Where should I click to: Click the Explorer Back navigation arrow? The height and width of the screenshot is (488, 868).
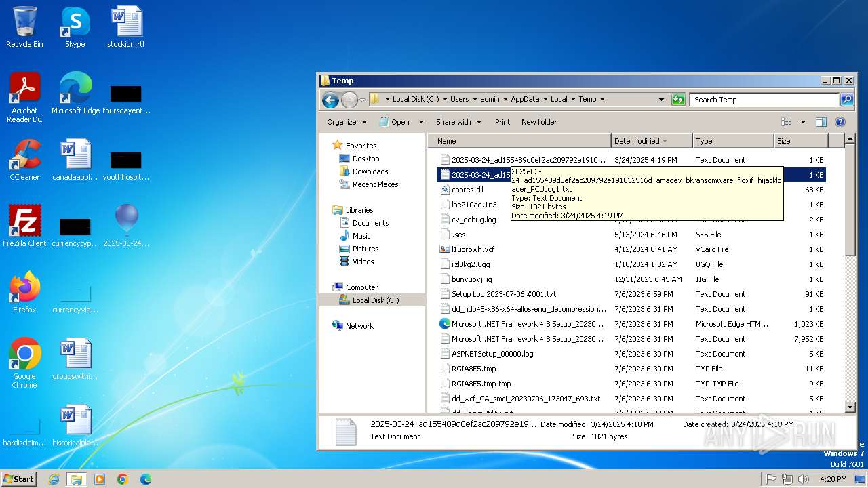click(x=330, y=100)
